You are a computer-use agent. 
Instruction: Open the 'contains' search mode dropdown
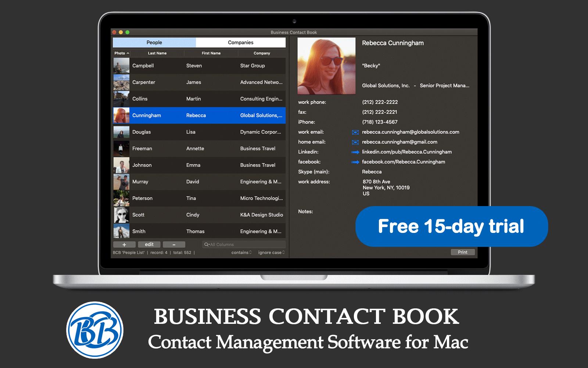coord(241,252)
